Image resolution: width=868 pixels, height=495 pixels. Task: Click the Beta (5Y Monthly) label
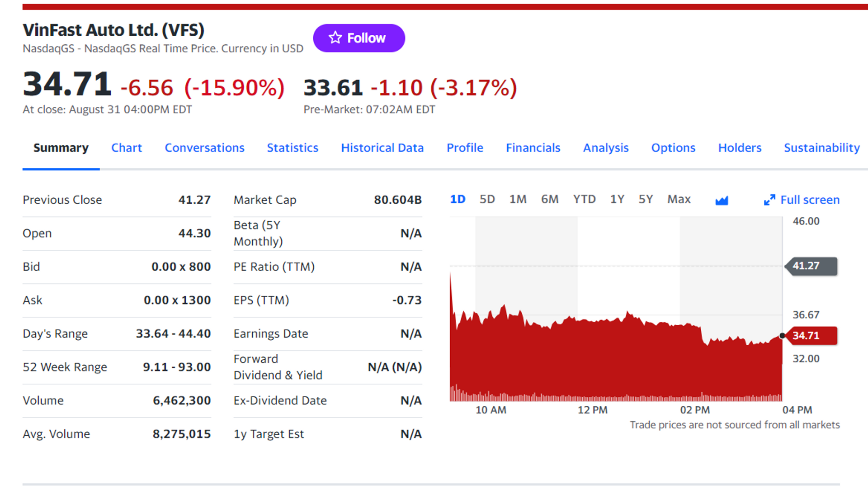point(258,233)
